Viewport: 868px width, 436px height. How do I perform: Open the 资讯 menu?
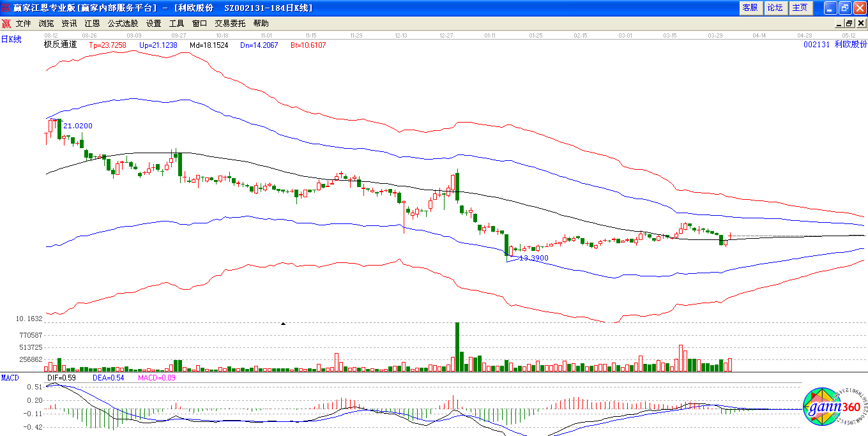(69, 24)
